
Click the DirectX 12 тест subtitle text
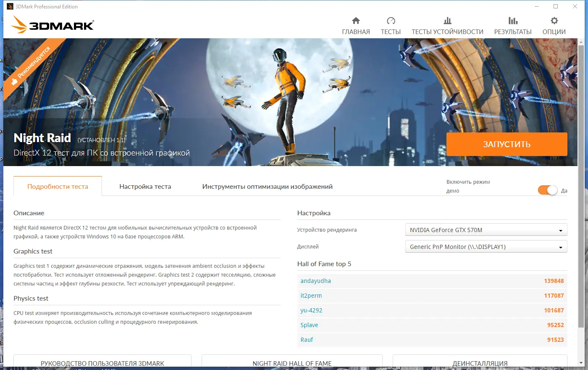coord(102,153)
